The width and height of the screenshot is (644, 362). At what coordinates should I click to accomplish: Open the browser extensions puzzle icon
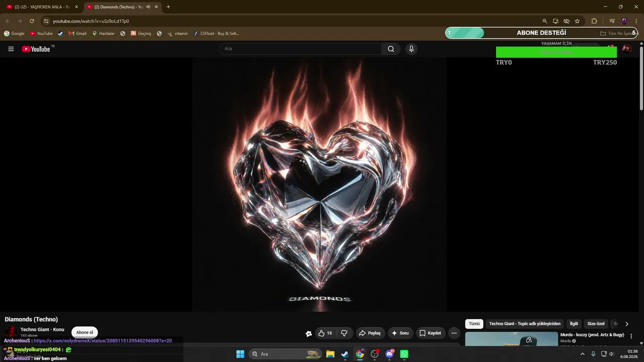pos(594,21)
